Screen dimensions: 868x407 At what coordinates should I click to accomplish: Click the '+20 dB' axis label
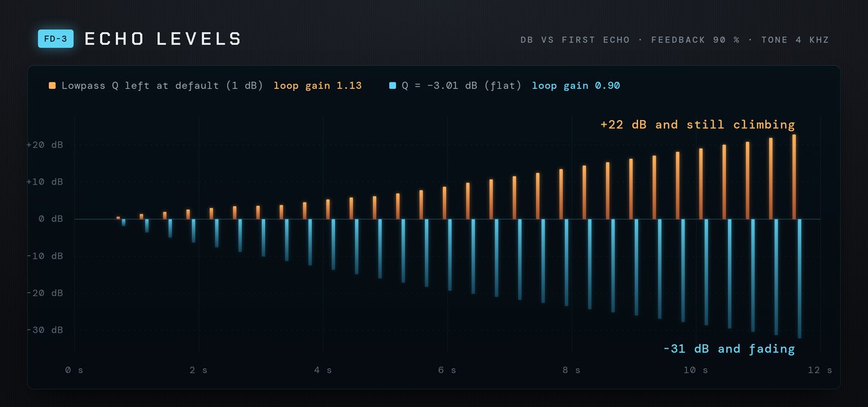[45, 145]
